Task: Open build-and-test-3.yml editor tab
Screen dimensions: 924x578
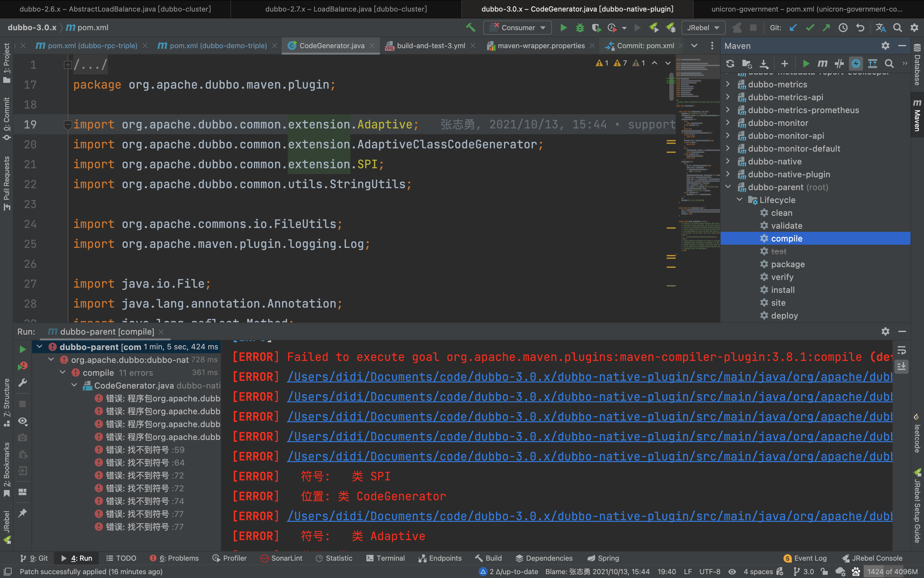Action: pos(431,46)
